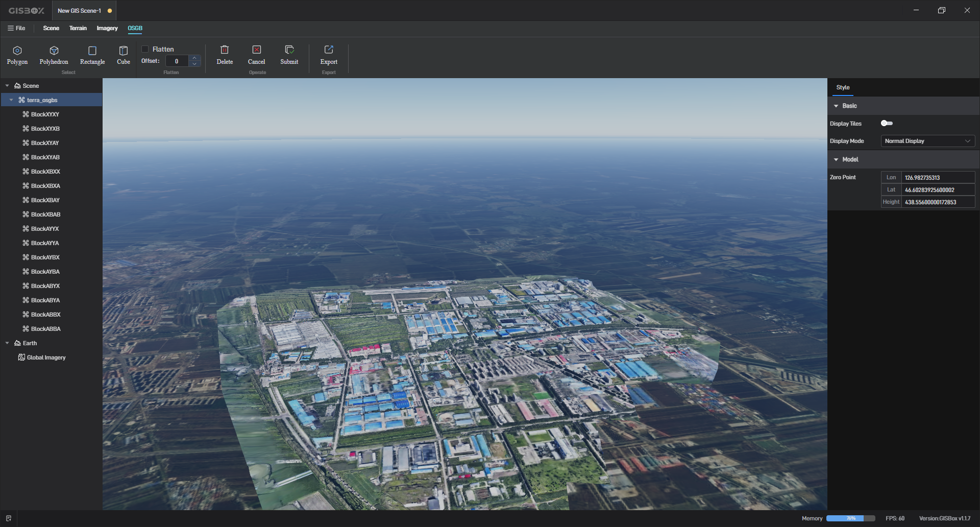
Task: Open the hamburger File menu
Action: [16, 28]
